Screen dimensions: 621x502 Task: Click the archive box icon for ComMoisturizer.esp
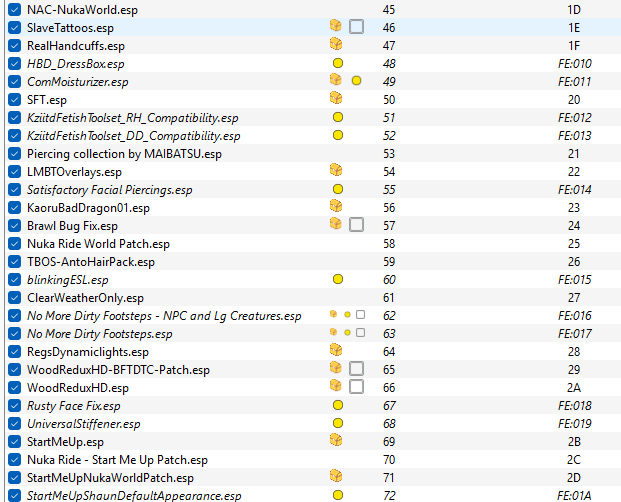pyautogui.click(x=336, y=80)
